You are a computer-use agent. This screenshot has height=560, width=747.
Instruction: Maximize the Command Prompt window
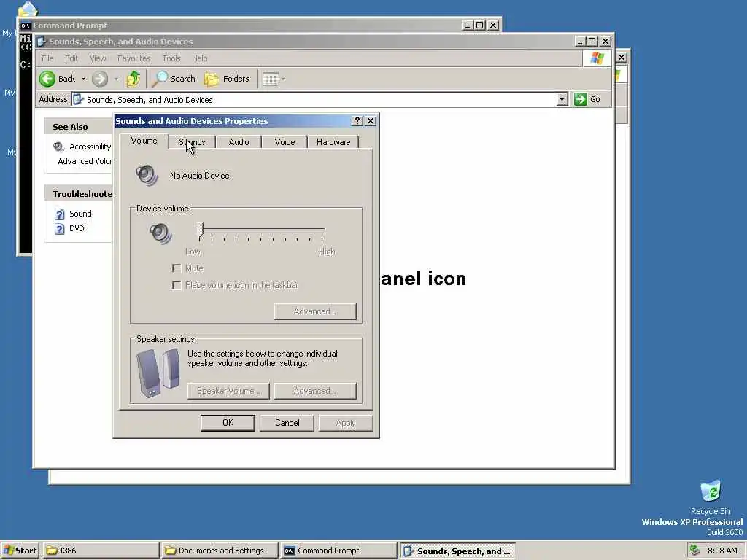pyautogui.click(x=480, y=26)
